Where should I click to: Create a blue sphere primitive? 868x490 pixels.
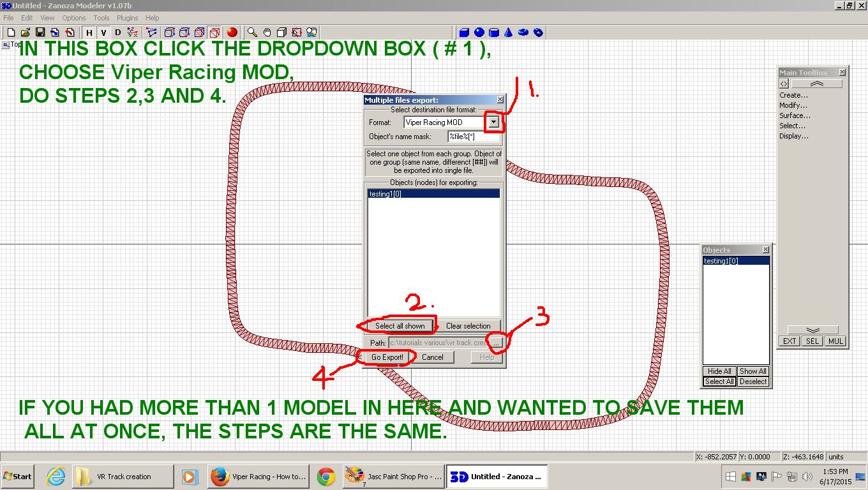[x=479, y=32]
